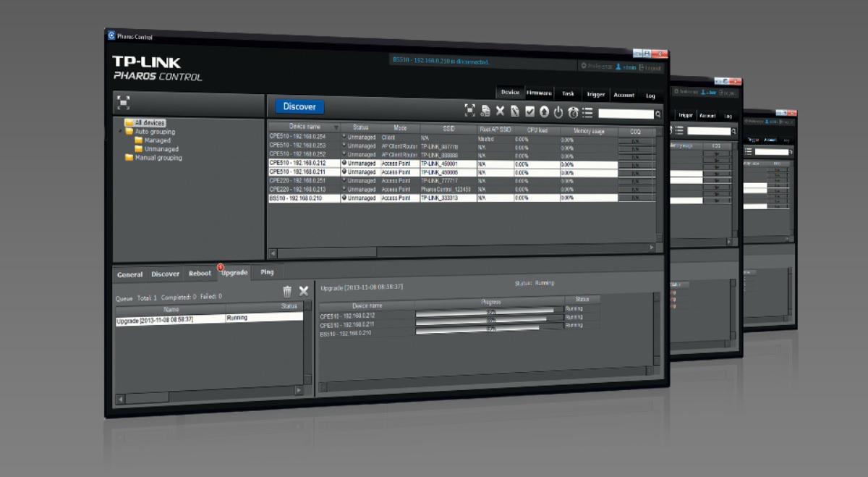Open the Firmware tab
868x477 pixels.
click(539, 93)
